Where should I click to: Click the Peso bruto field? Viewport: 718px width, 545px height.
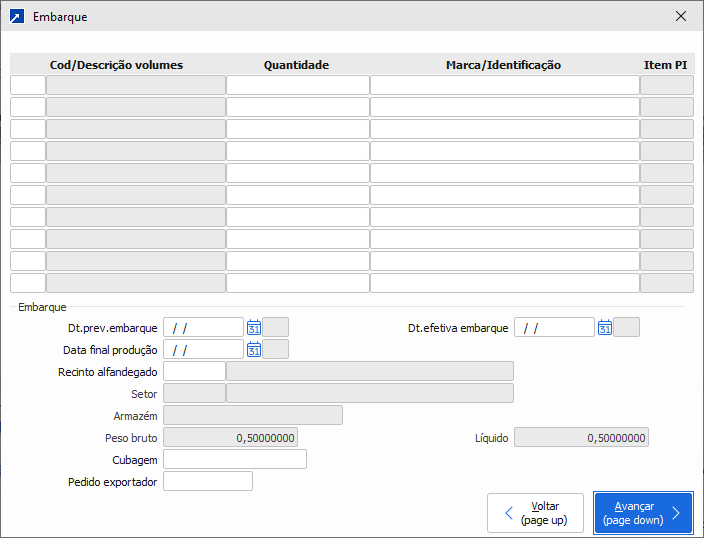coord(230,438)
